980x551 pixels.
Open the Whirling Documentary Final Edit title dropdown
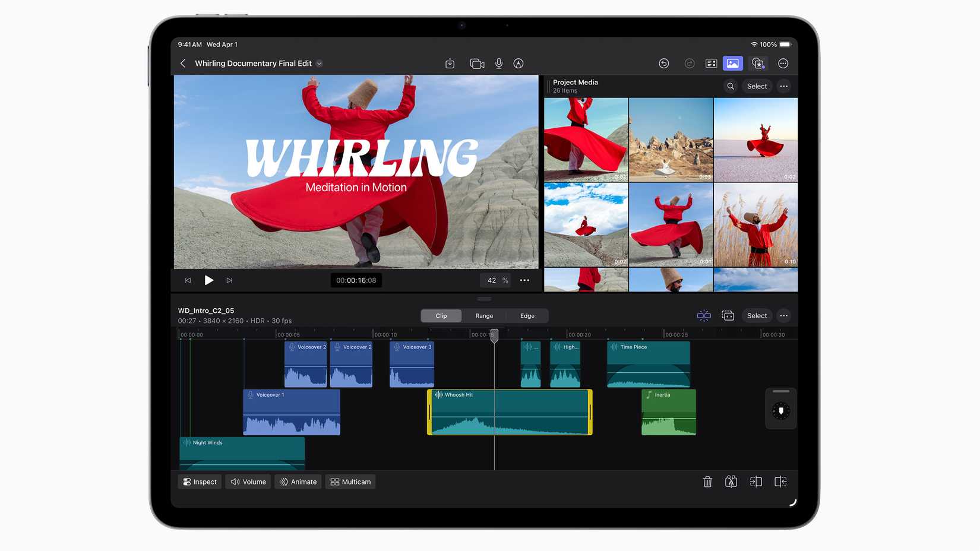tap(319, 64)
